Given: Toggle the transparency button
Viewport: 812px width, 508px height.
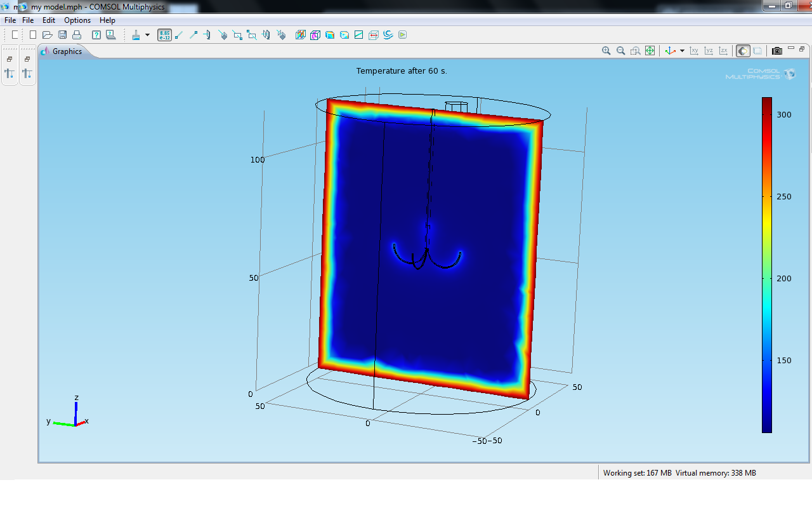Looking at the screenshot, I should pos(757,51).
